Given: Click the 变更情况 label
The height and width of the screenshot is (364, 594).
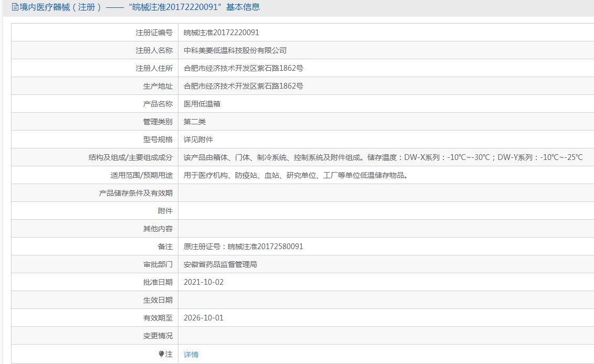Looking at the screenshot, I should pos(158,336).
